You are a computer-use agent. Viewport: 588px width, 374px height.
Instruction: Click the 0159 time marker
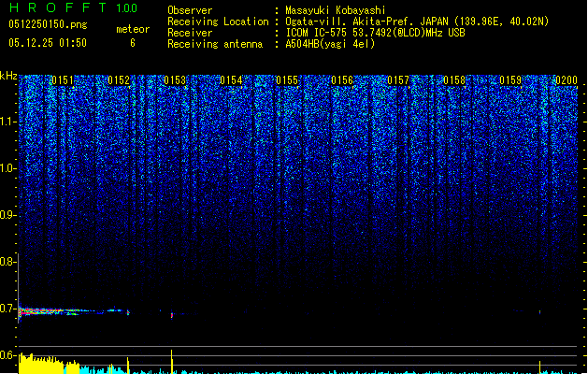(510, 80)
